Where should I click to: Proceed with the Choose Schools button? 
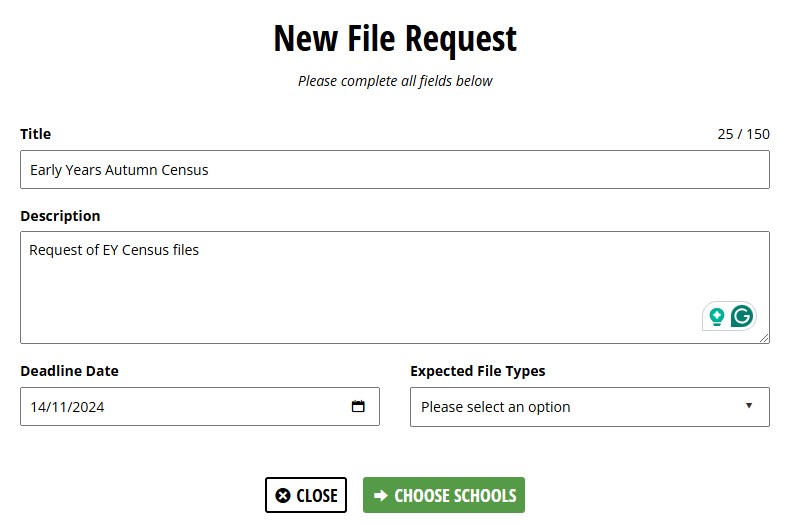[x=444, y=495]
